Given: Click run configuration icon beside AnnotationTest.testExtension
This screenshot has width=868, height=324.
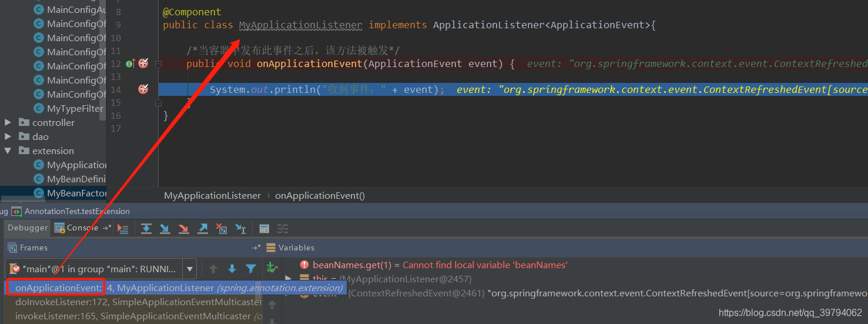Looking at the screenshot, I should [x=16, y=211].
